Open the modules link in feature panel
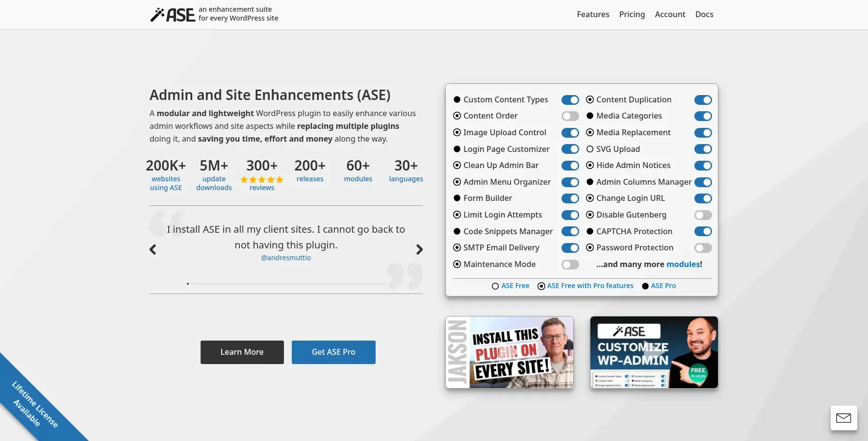The image size is (868, 441). [x=683, y=264]
